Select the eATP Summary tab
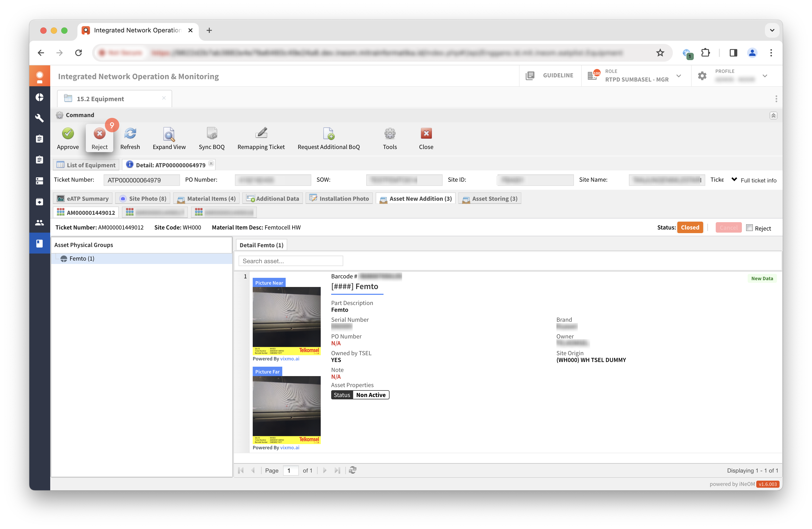Image resolution: width=812 pixels, height=529 pixels. (83, 198)
